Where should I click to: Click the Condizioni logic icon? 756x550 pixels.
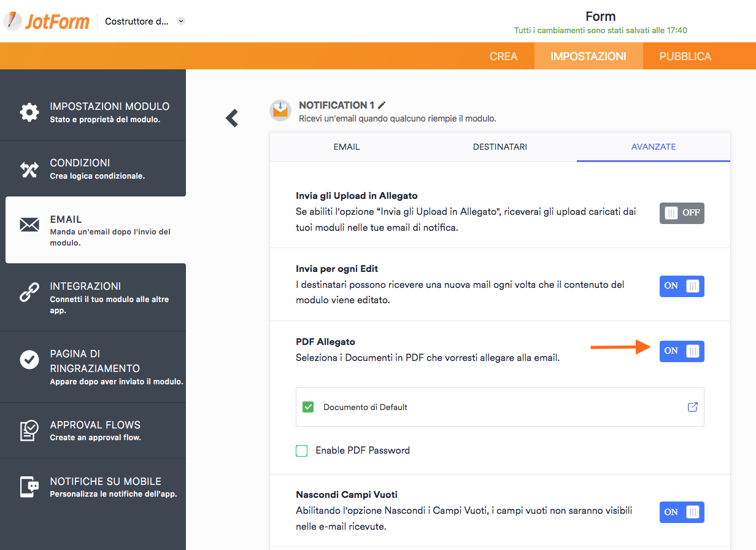(x=29, y=169)
